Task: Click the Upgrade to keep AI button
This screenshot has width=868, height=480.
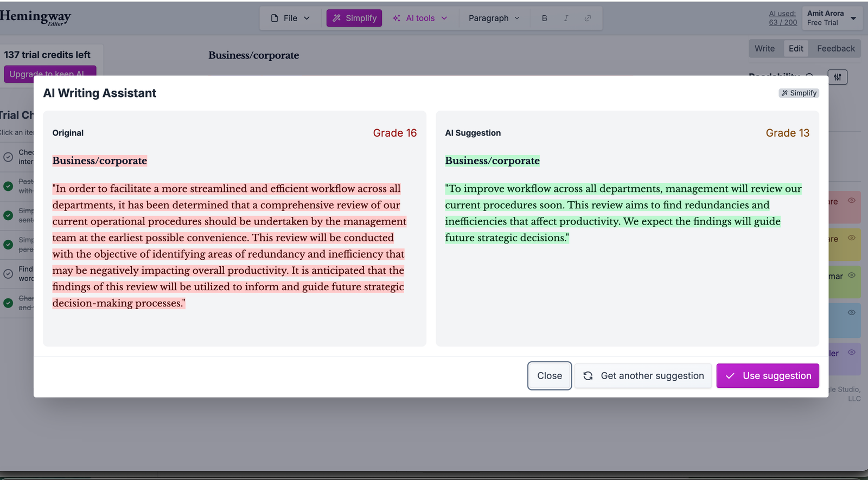Action: (x=50, y=74)
